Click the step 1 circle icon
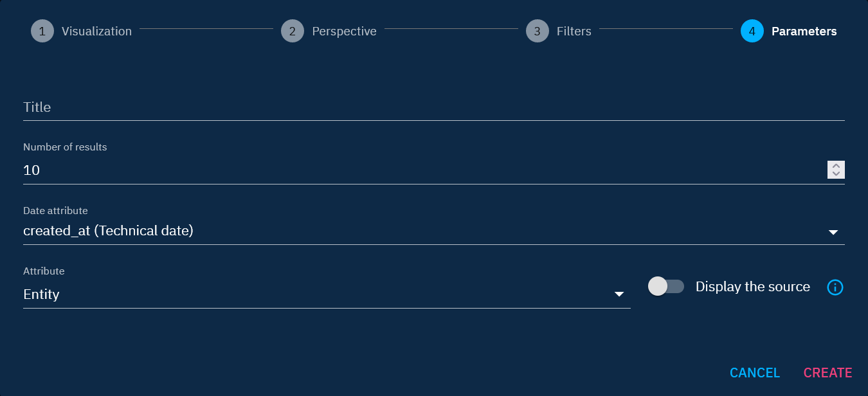 [x=42, y=31]
